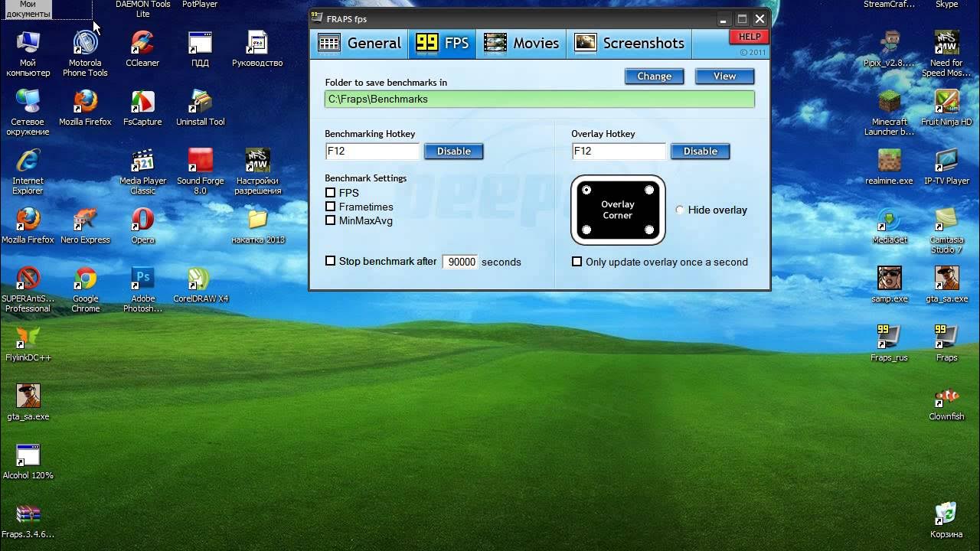Select the Корзина recycle bin
This screenshot has height=551, width=980.
coord(946,521)
